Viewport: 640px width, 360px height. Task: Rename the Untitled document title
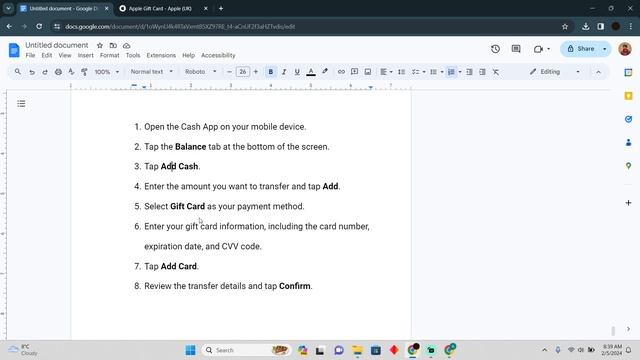pyautogui.click(x=57, y=45)
